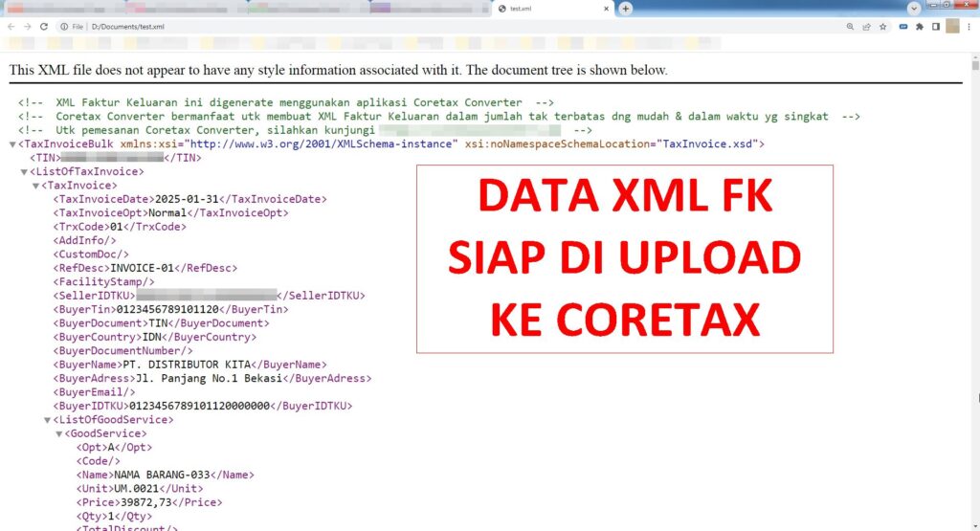Click the Name value NAMA BARANG-033
The image size is (980, 531).
[162, 475]
